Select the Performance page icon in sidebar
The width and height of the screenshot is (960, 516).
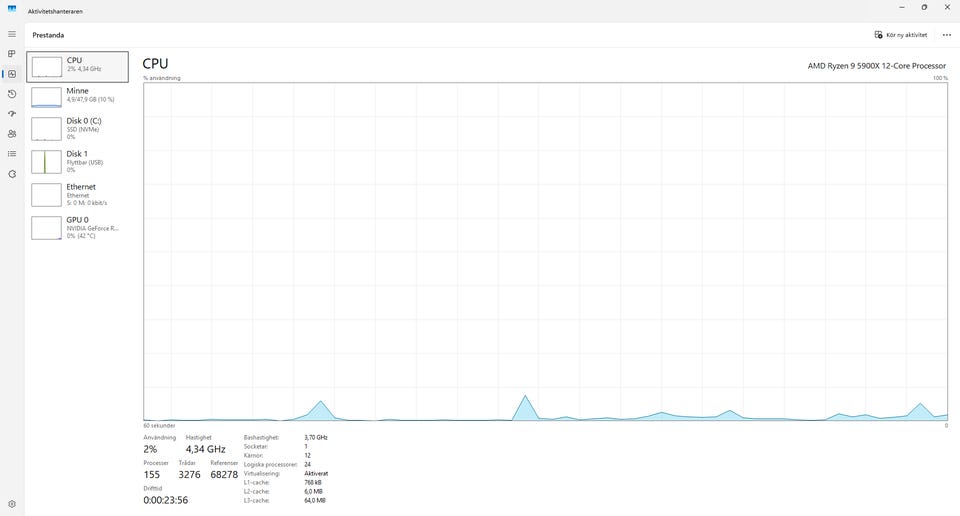coord(12,74)
